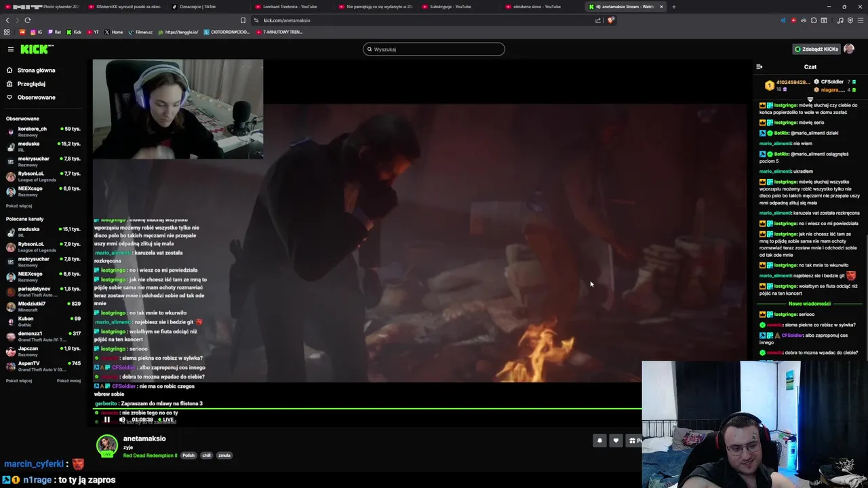Open YT bookmark

[x=93, y=32]
